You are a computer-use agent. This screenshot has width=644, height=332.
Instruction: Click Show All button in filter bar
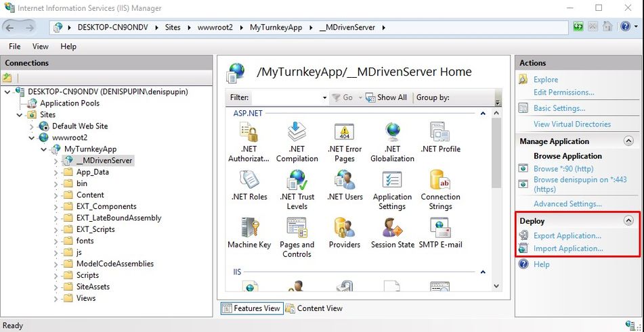click(386, 97)
